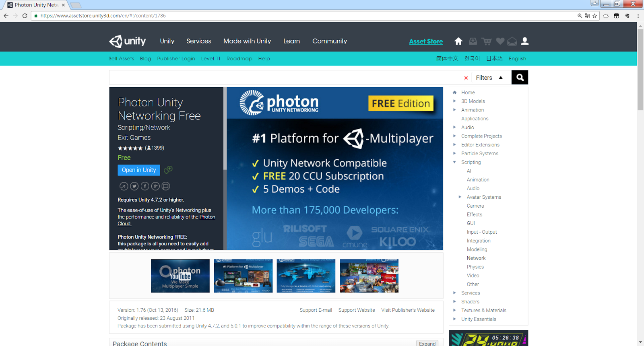Open the Community menu
Screen dimensions: 644x346
pyautogui.click(x=330, y=41)
